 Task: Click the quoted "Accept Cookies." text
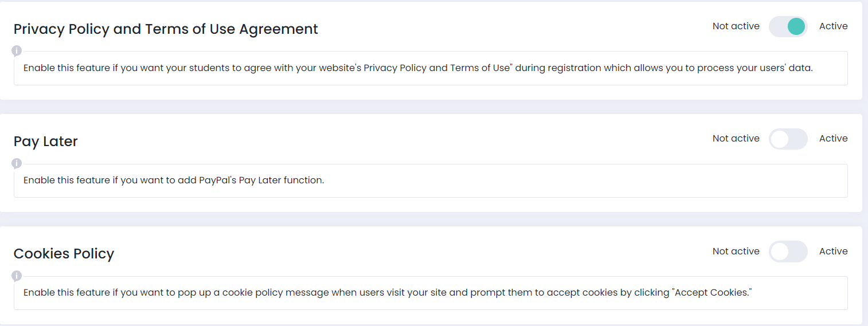pyautogui.click(x=711, y=293)
